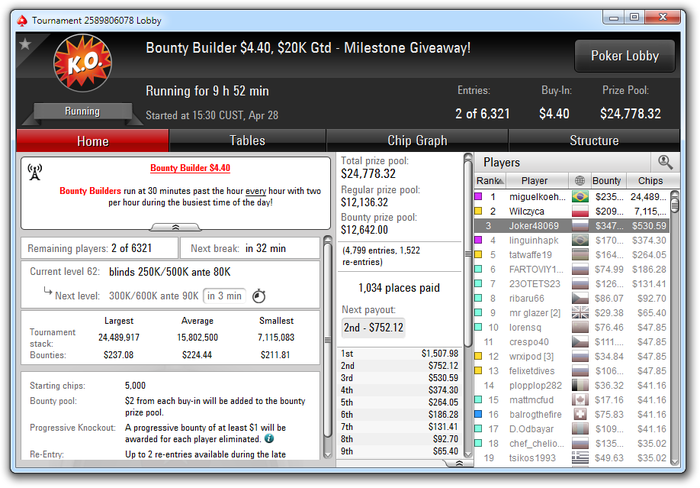Click Canada flag beside mattmcfud
The width and height of the screenshot is (700, 488).
click(x=580, y=400)
